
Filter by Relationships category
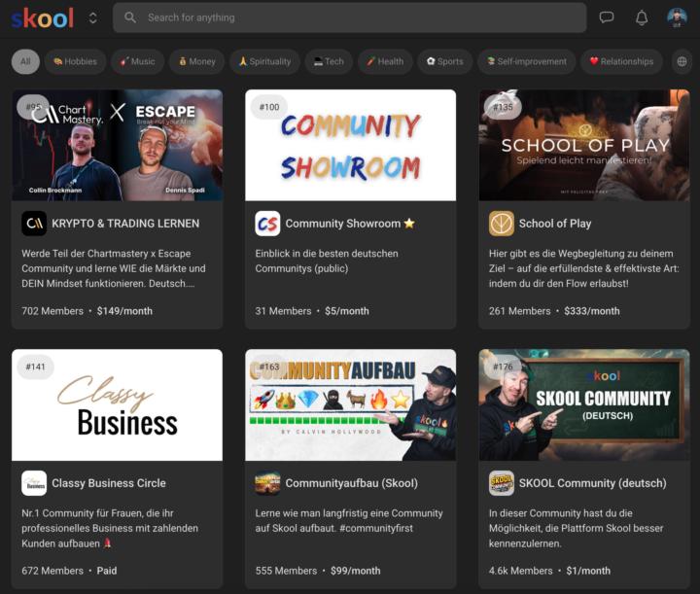[x=621, y=61]
